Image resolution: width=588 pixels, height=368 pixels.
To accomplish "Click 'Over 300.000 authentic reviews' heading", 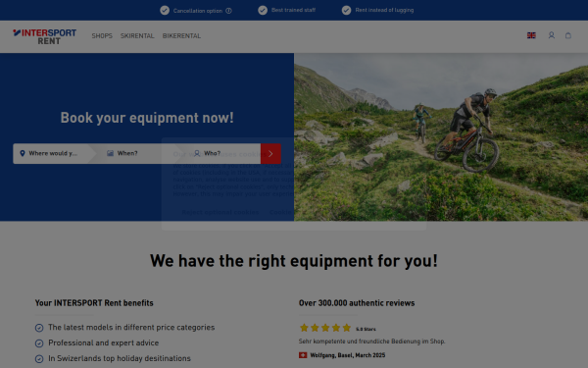I will pyautogui.click(x=357, y=302).
